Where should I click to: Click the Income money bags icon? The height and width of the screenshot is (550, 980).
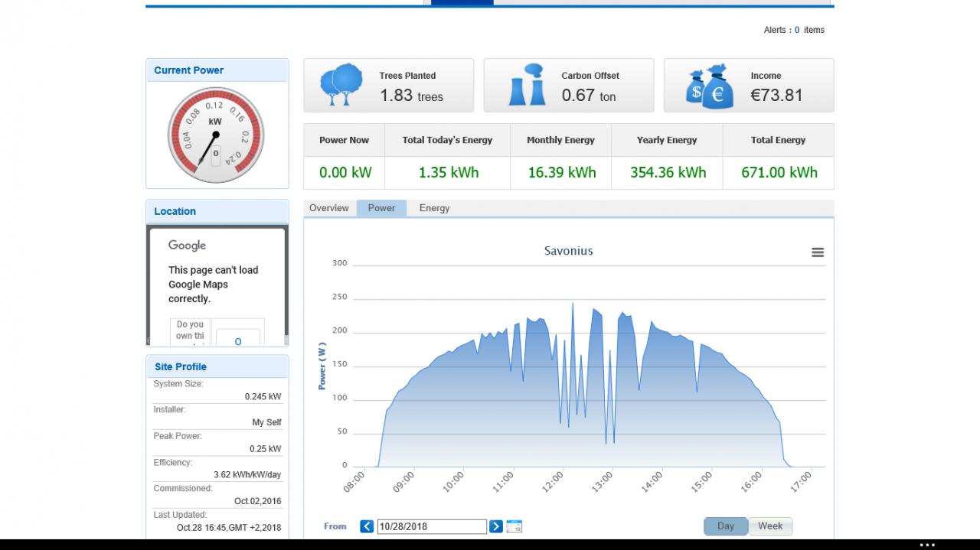coord(710,86)
